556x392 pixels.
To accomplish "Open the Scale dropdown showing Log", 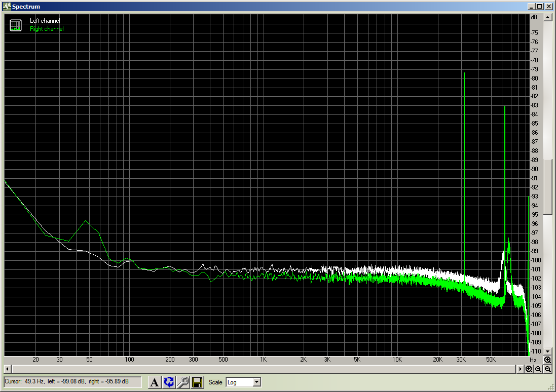I will click(244, 382).
